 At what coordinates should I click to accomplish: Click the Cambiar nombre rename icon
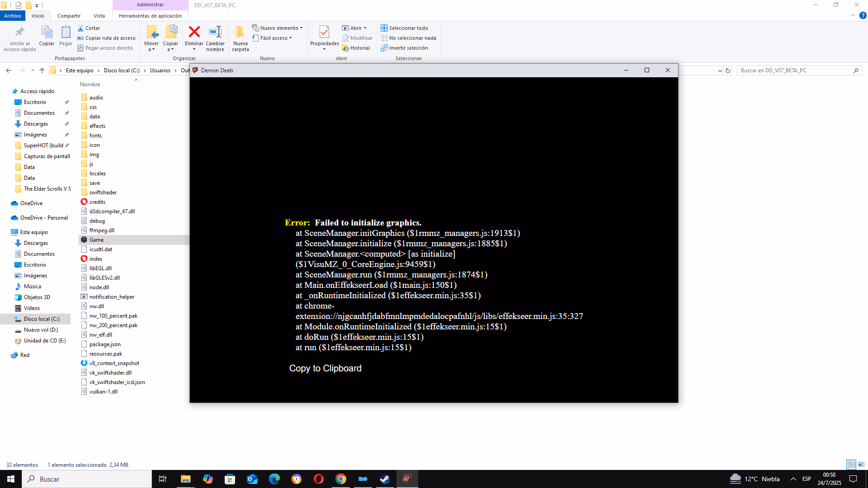[x=215, y=32]
